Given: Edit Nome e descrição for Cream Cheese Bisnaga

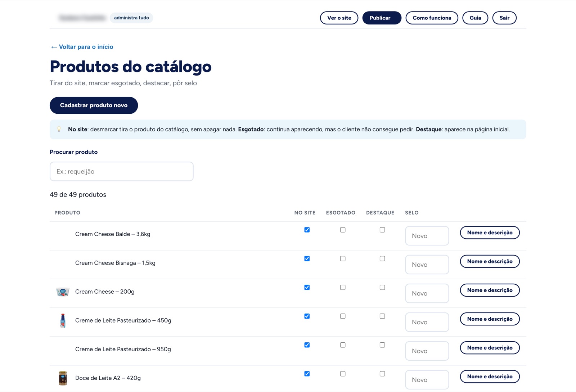Looking at the screenshot, I should pyautogui.click(x=490, y=261).
